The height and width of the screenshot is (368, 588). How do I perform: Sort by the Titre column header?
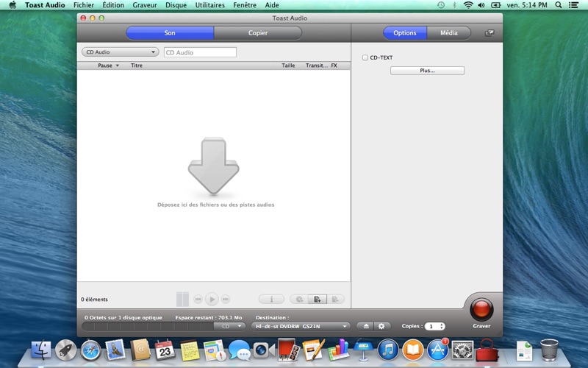(137, 66)
